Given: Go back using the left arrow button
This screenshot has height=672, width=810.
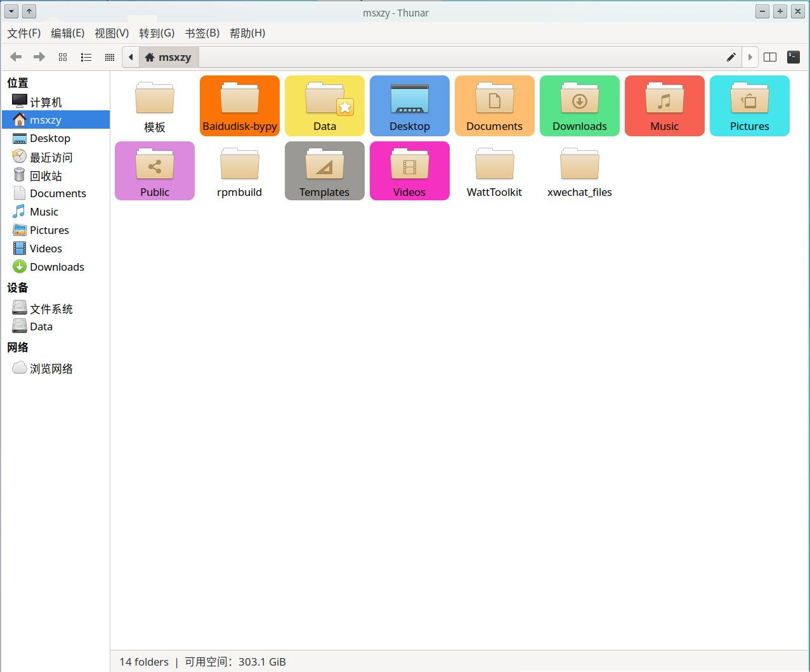Looking at the screenshot, I should (x=16, y=57).
